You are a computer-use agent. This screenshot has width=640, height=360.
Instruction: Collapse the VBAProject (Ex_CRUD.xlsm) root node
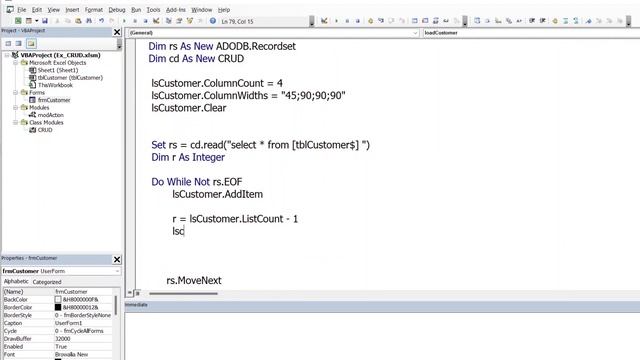(x=7, y=55)
